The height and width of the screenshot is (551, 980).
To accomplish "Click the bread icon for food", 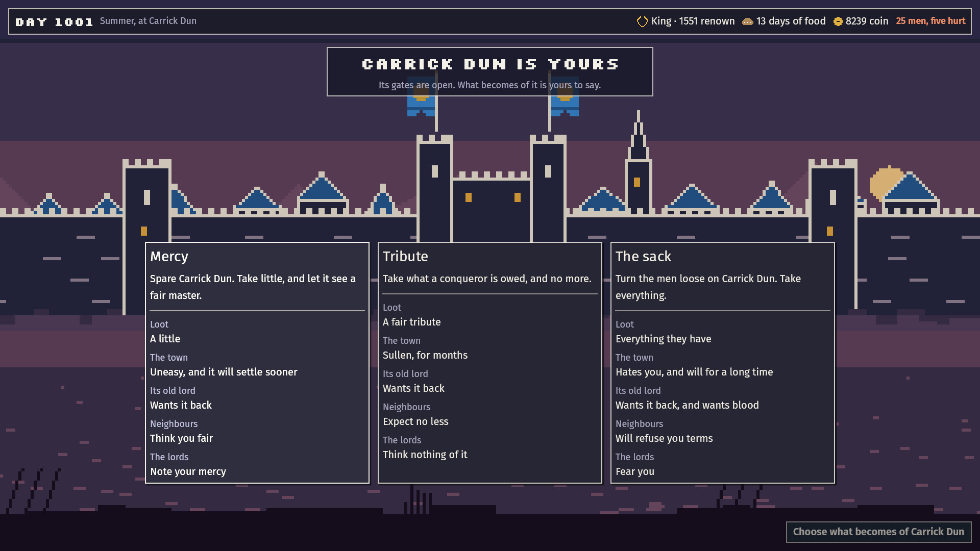I will [748, 21].
